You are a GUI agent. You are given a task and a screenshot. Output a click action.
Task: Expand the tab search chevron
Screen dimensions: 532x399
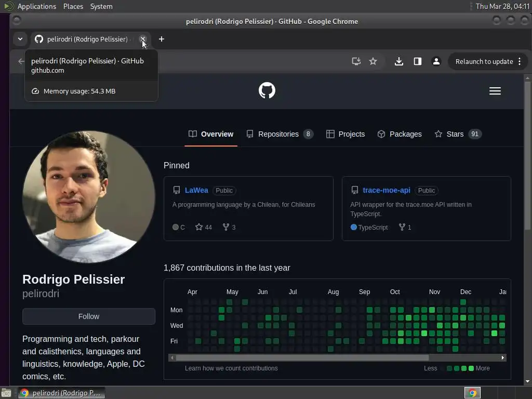coord(20,39)
